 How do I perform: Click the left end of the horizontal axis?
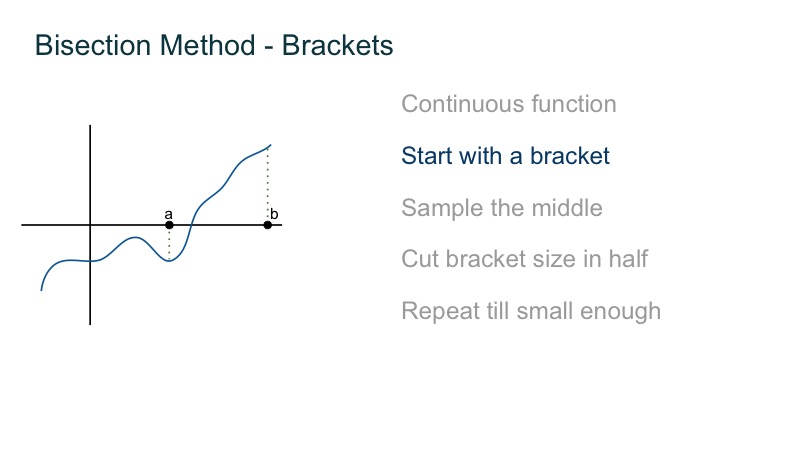pos(23,225)
